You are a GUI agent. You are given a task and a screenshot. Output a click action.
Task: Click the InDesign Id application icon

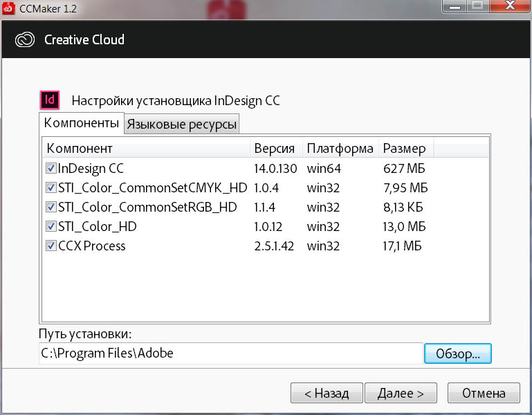click(50, 100)
